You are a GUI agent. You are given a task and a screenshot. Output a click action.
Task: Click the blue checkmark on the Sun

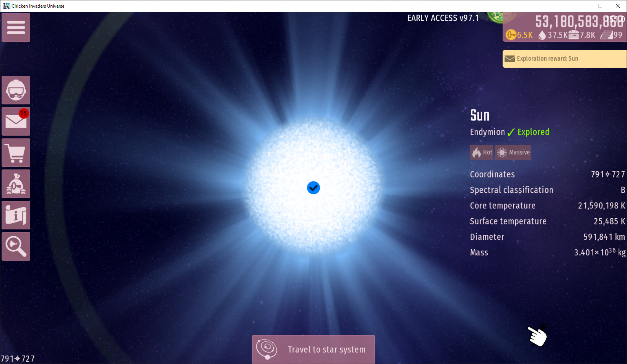313,188
